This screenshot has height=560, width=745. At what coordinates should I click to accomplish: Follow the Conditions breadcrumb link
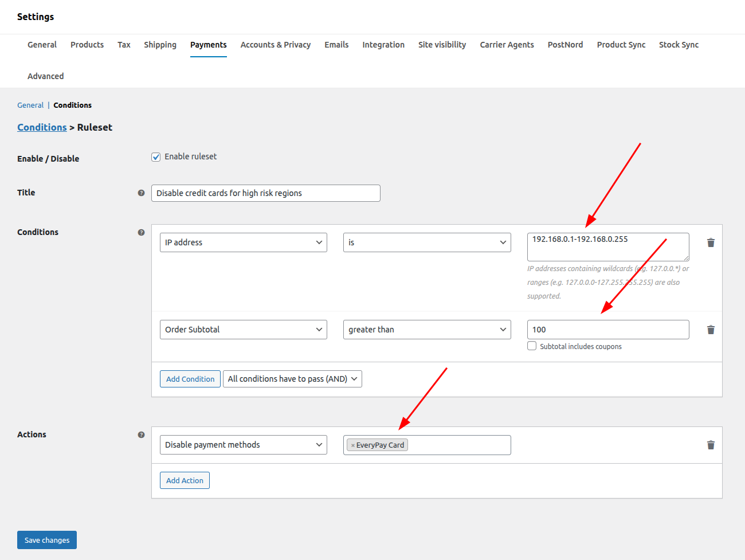coord(42,127)
